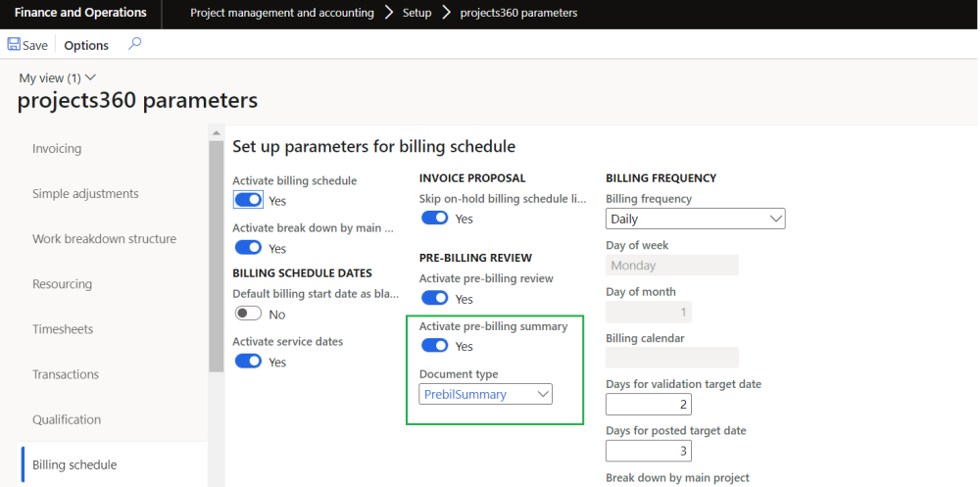This screenshot has height=487, width=980.
Task: Click the Setup breadcrumb link
Action: pyautogui.click(x=416, y=13)
